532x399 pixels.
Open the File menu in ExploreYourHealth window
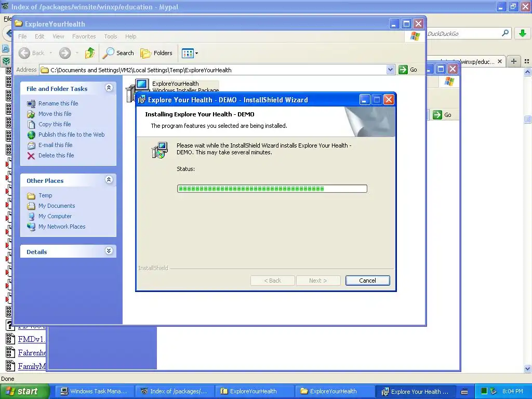(x=22, y=36)
